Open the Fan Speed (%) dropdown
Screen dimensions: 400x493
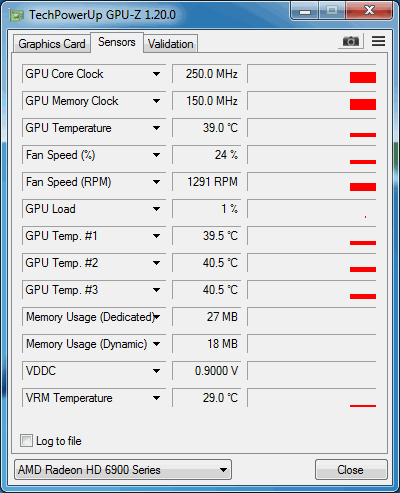pyautogui.click(x=156, y=155)
